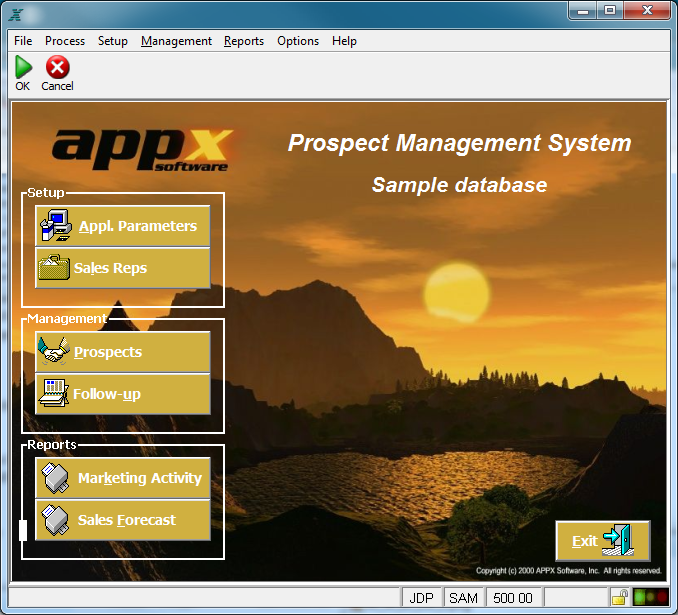Click the Management group label
Image resolution: width=678 pixels, height=615 pixels.
click(x=67, y=319)
